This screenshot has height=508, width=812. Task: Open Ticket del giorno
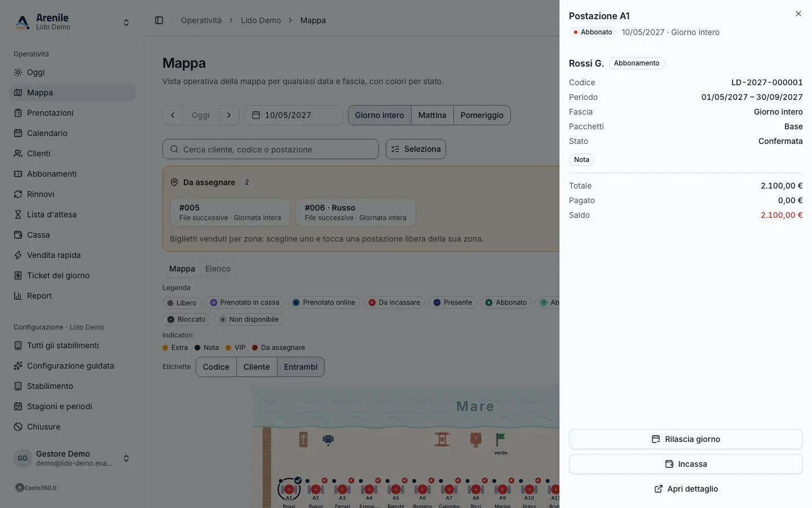[x=73, y=275]
